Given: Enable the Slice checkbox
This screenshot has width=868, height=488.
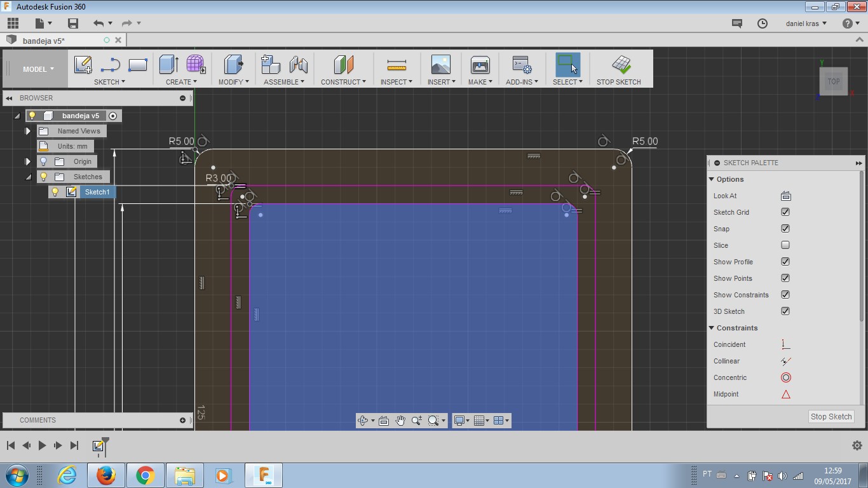Looking at the screenshot, I should pyautogui.click(x=785, y=245).
